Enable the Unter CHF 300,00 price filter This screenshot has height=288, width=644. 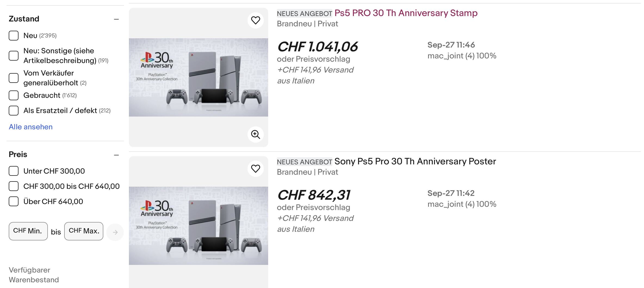click(x=14, y=171)
